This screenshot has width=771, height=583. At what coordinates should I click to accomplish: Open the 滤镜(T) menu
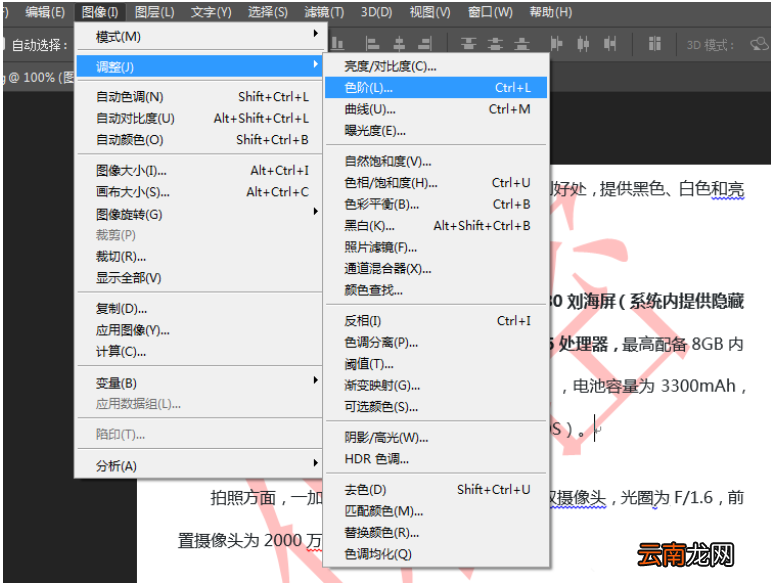(324, 12)
